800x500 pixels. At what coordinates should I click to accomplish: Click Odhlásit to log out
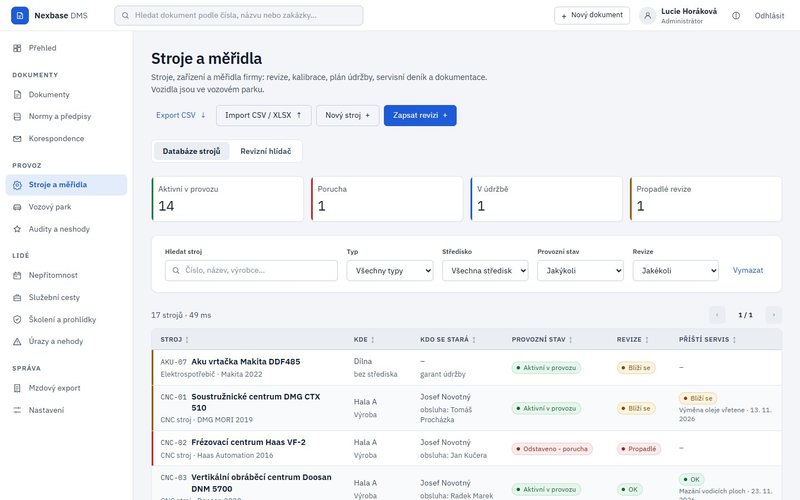pos(769,16)
